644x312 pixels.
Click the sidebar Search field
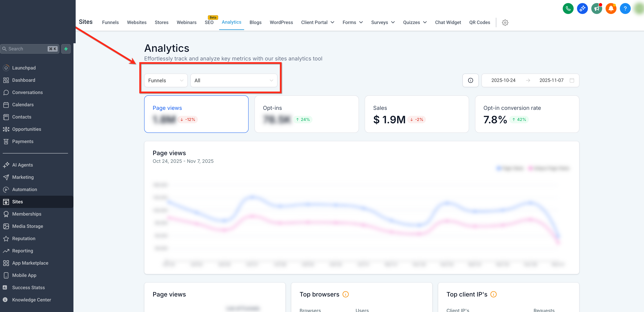click(30, 49)
